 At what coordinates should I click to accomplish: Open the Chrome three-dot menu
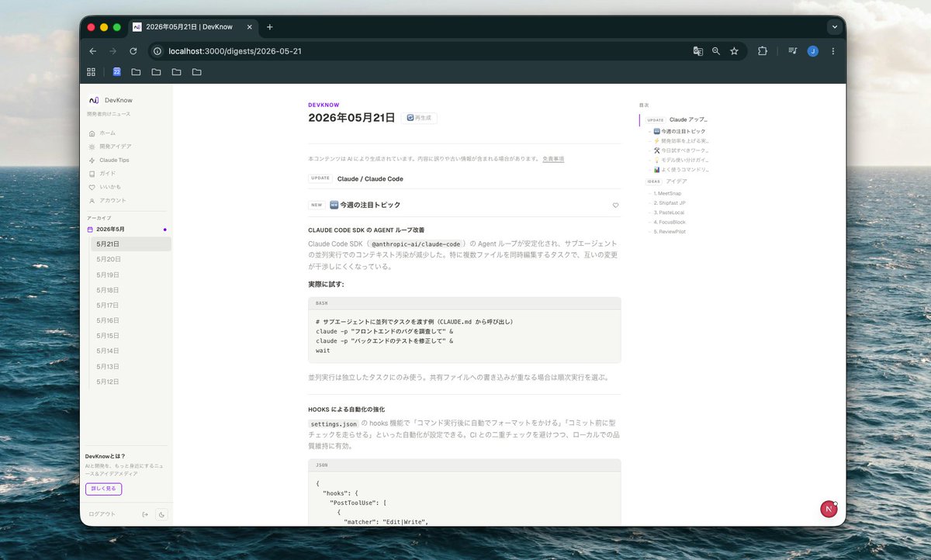pyautogui.click(x=833, y=51)
